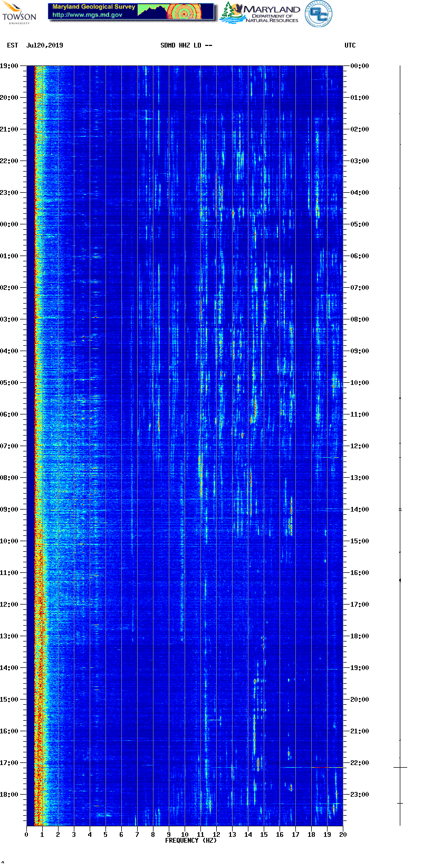
Task: Click the Towson University logo
Action: coord(19,12)
